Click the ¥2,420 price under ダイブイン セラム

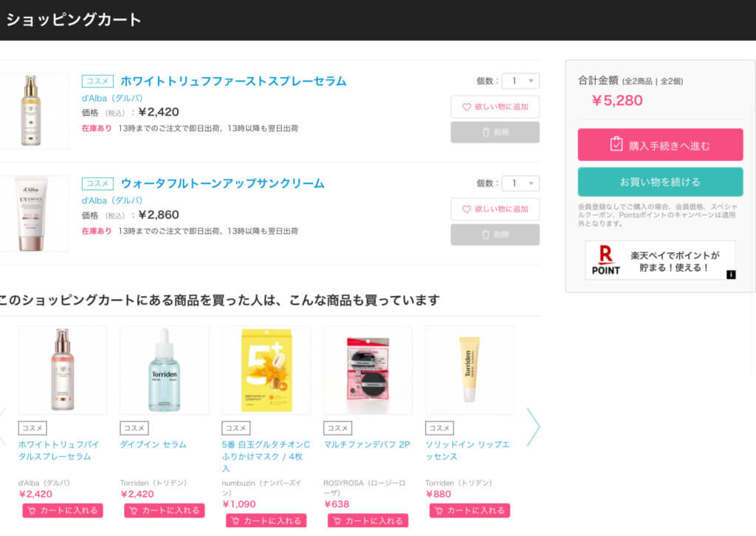137,494
